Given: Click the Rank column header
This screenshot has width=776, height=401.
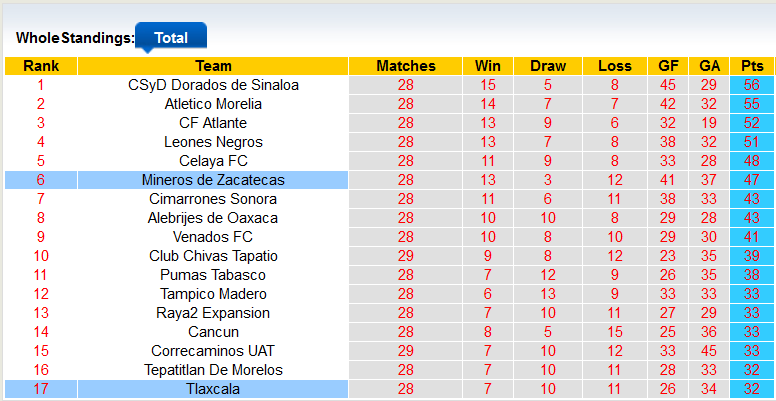Looking at the screenshot, I should click(41, 66).
